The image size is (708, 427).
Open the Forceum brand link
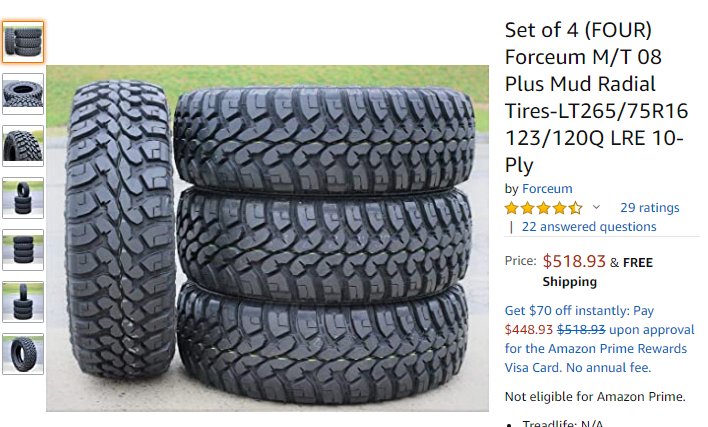click(x=547, y=189)
